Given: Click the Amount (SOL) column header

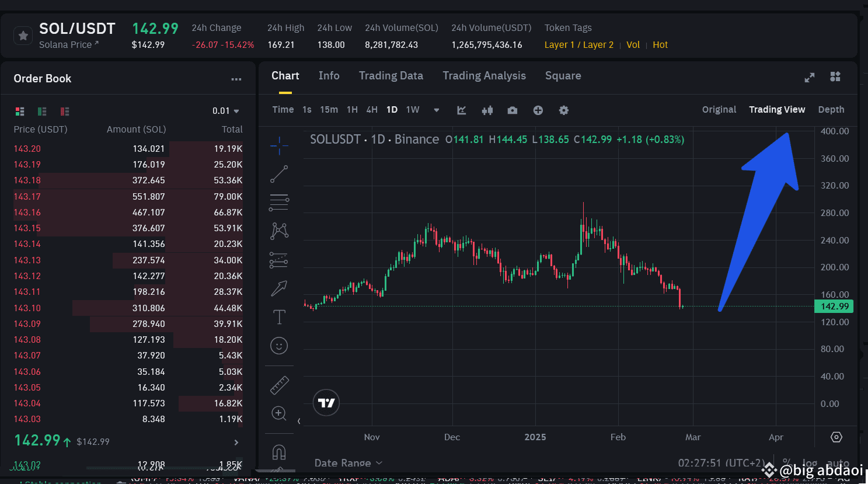Looking at the screenshot, I should click(136, 130).
